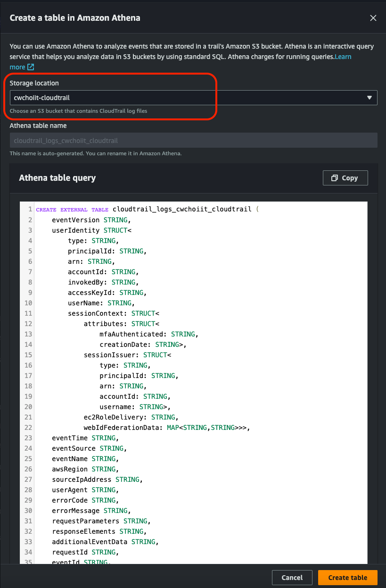Click the 'username: STRING>' line

click(135, 407)
